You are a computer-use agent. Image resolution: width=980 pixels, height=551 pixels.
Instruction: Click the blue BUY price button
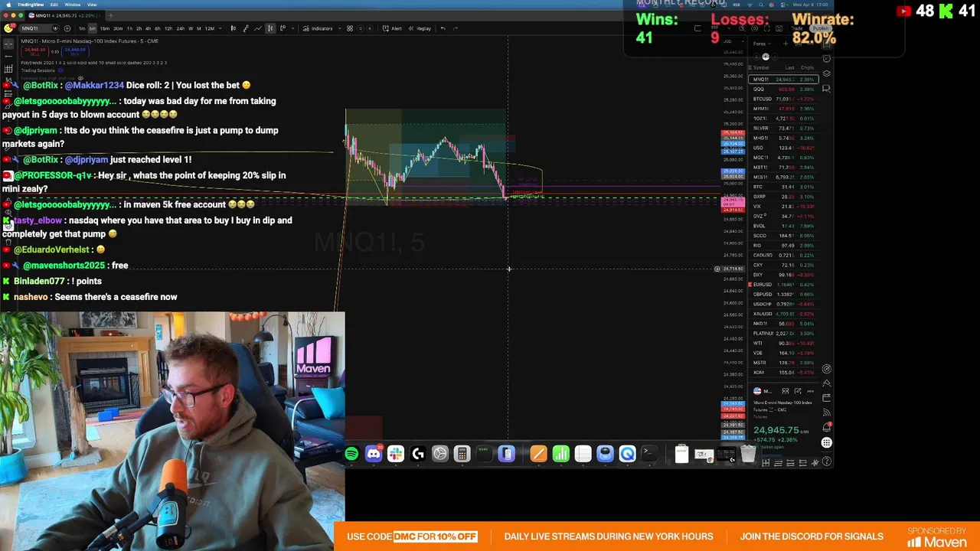tap(75, 51)
